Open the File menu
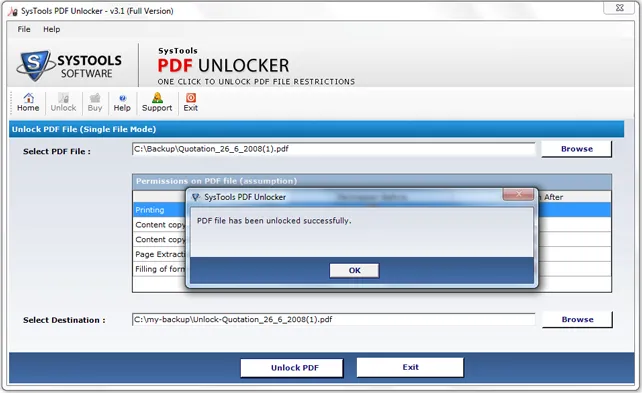The width and height of the screenshot is (642, 393). [x=24, y=29]
